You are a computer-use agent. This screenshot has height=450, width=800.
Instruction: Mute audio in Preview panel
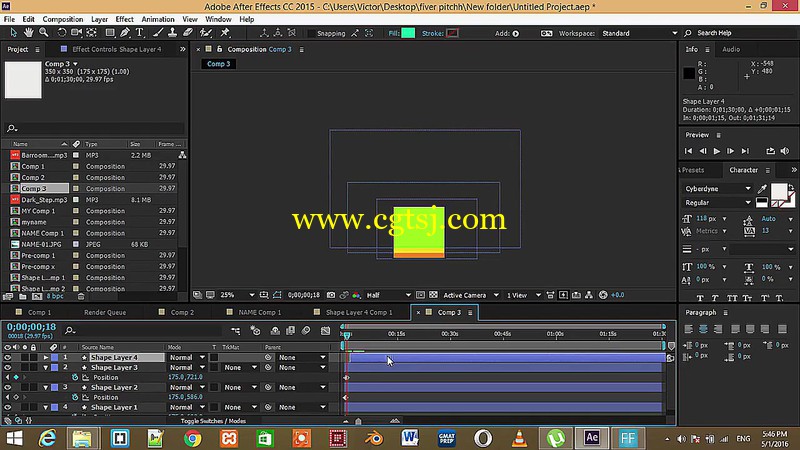785,151
